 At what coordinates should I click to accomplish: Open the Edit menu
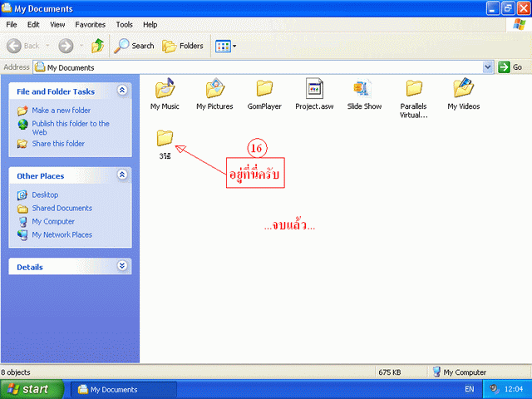coord(33,25)
